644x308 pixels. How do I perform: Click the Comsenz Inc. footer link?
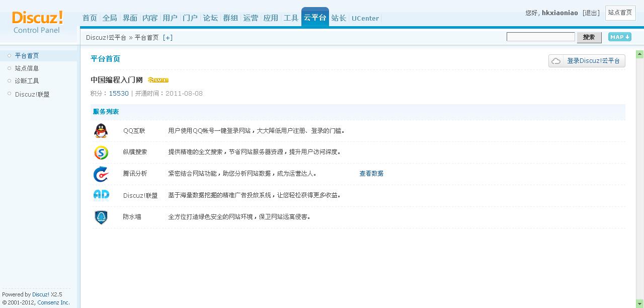point(53,303)
